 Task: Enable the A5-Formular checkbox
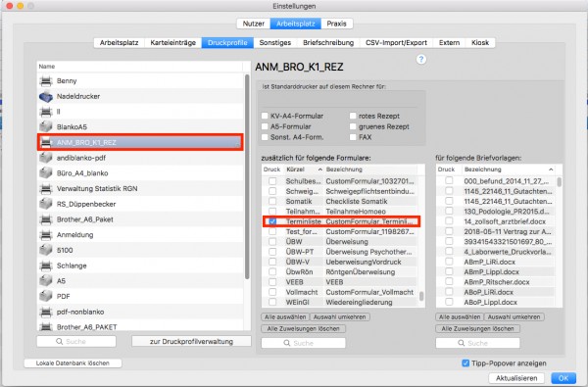tap(265, 126)
